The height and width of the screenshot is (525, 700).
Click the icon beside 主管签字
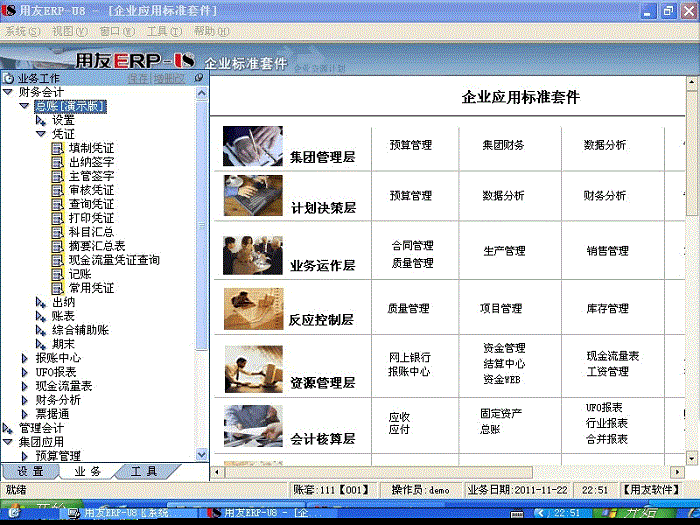58,176
